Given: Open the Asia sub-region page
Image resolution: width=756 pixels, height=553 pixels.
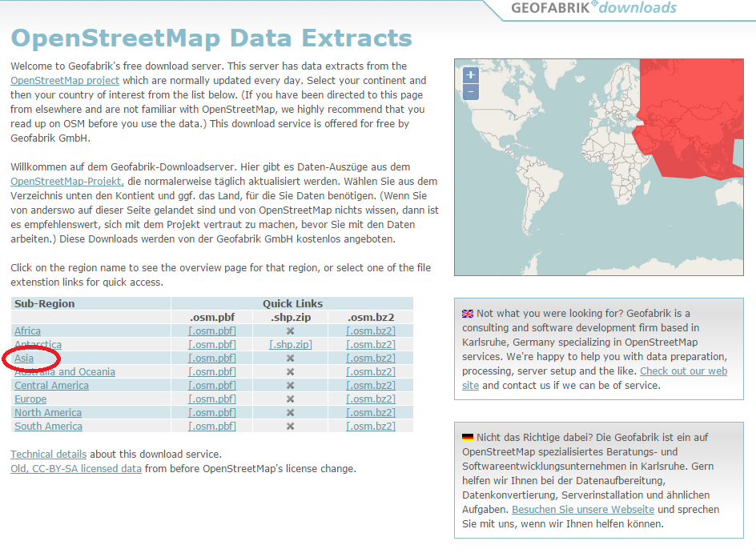Looking at the screenshot, I should point(24,358).
